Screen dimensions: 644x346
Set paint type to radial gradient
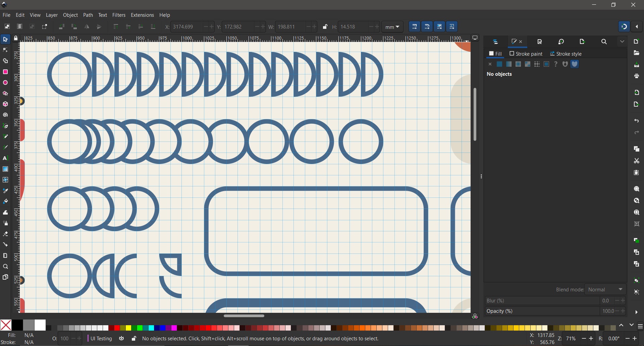pyautogui.click(x=518, y=64)
